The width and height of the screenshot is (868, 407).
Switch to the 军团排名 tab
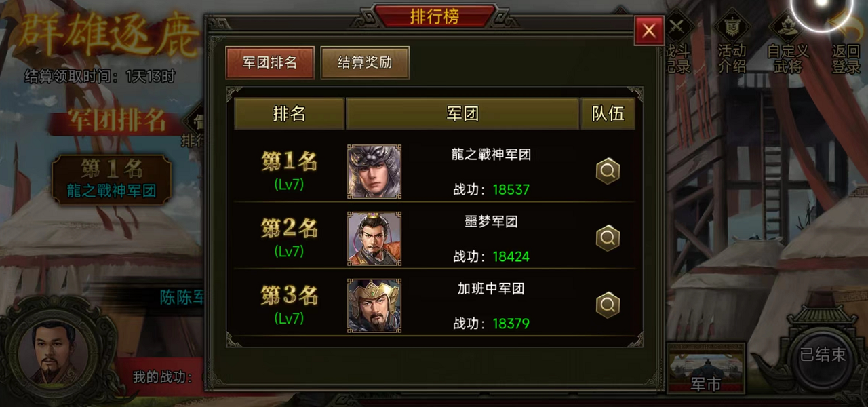270,63
